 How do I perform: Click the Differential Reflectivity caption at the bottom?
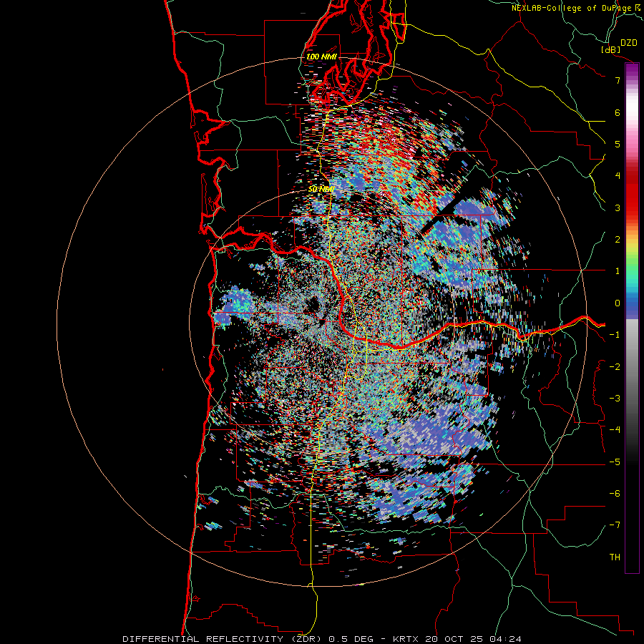tap(322, 639)
